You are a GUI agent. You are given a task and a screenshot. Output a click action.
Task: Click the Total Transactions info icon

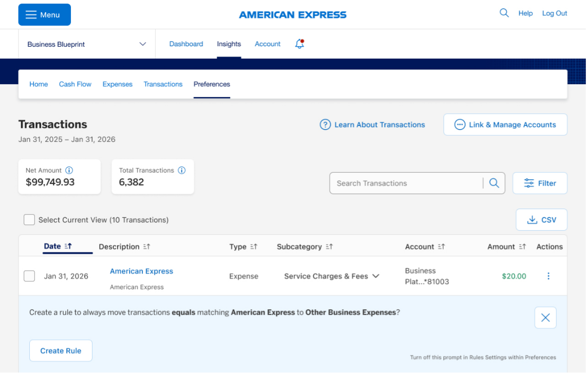tap(181, 170)
